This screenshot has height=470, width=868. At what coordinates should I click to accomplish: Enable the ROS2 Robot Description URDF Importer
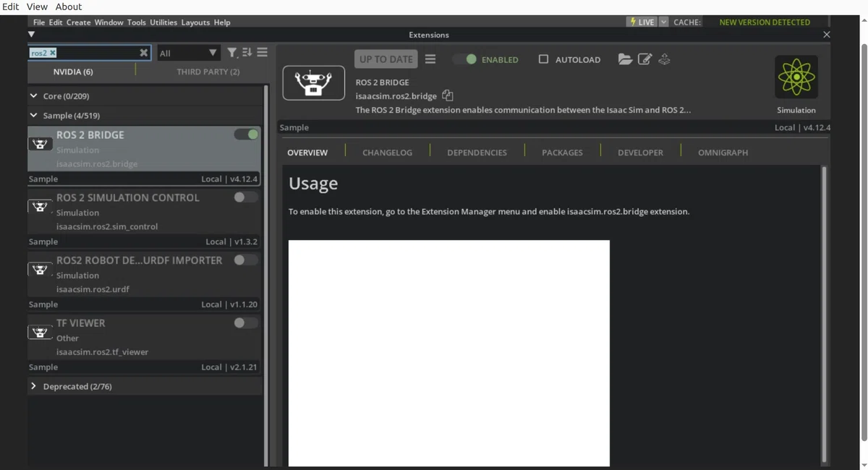click(246, 260)
